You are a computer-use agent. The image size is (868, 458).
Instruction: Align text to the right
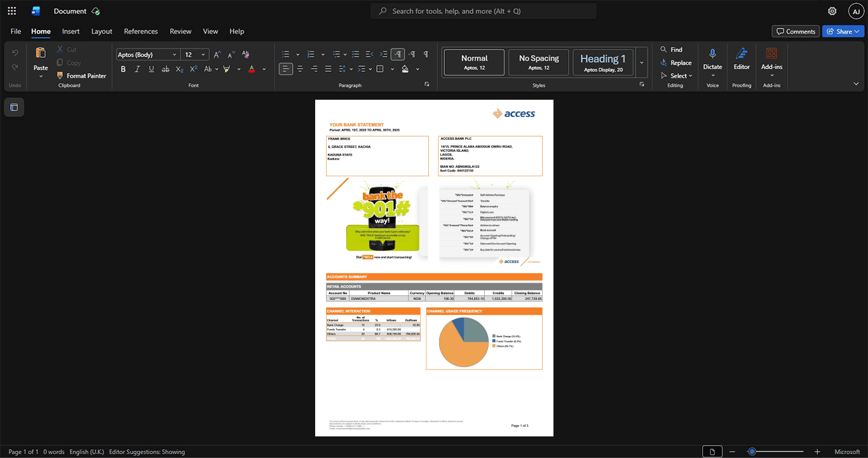(314, 69)
